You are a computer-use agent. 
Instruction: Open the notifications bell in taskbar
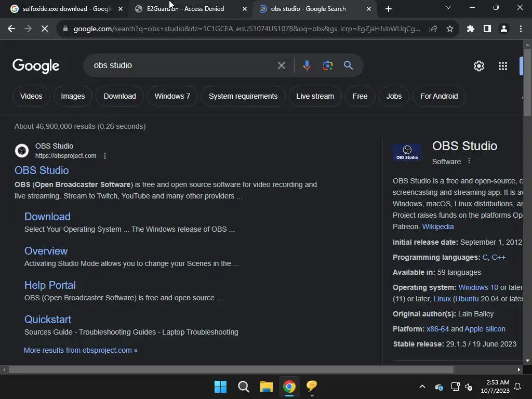(518, 387)
